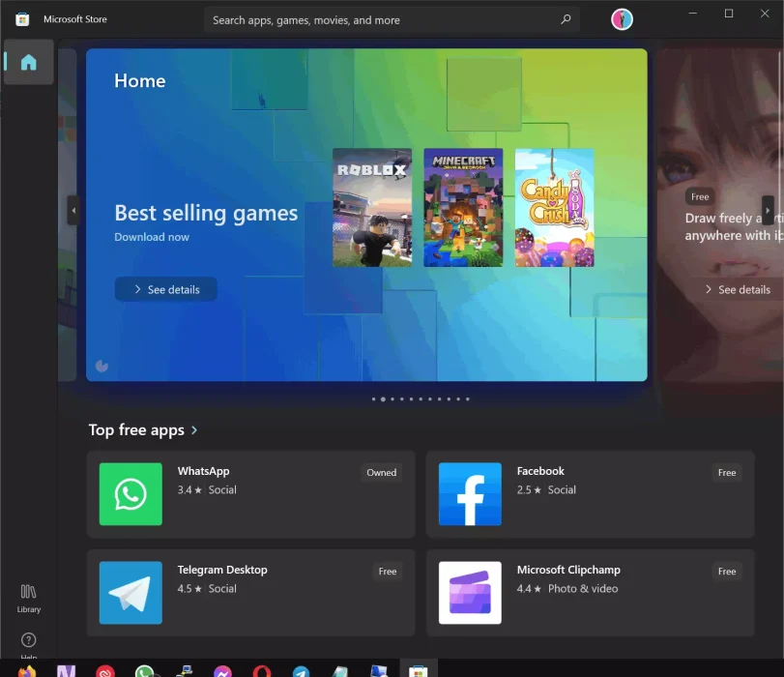Click the WhatsApp app name
The image size is (784, 677).
[204, 471]
